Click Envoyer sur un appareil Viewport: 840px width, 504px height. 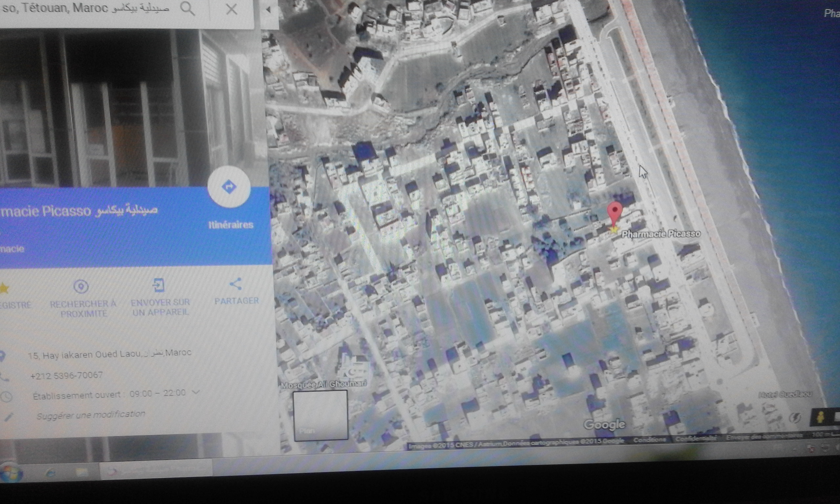tap(160, 307)
